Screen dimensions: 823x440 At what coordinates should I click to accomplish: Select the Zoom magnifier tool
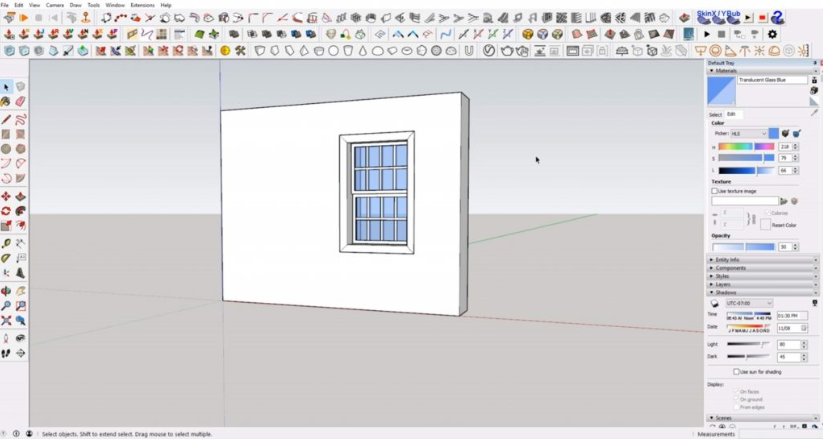point(6,306)
